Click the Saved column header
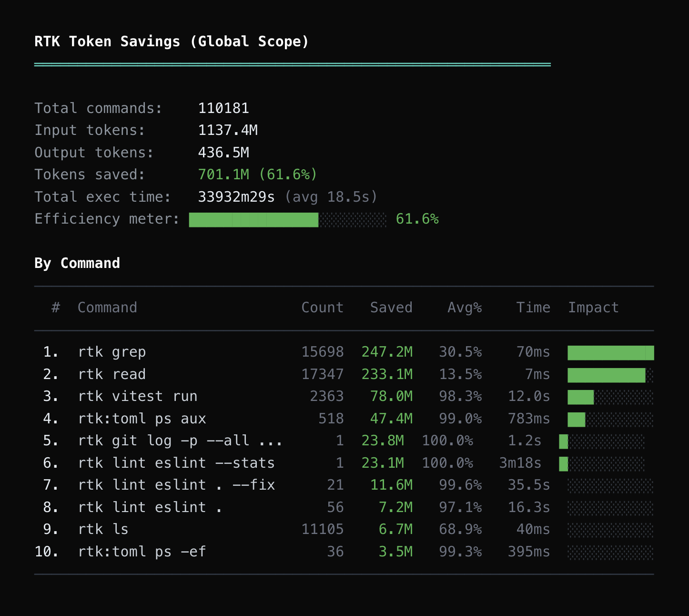Viewport: 689px width, 616px height. 391,308
